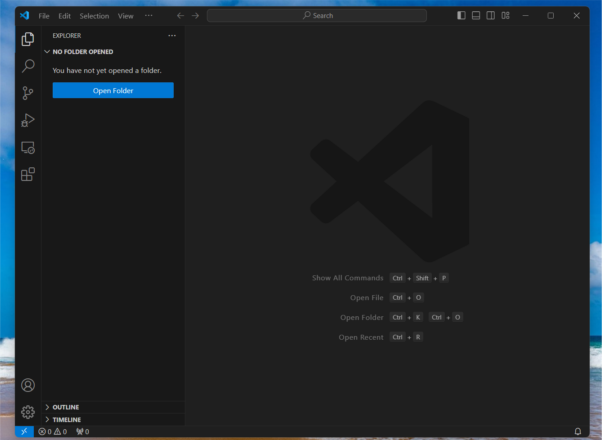Open the Manage gear menu
The width and height of the screenshot is (602, 440).
coord(28,412)
